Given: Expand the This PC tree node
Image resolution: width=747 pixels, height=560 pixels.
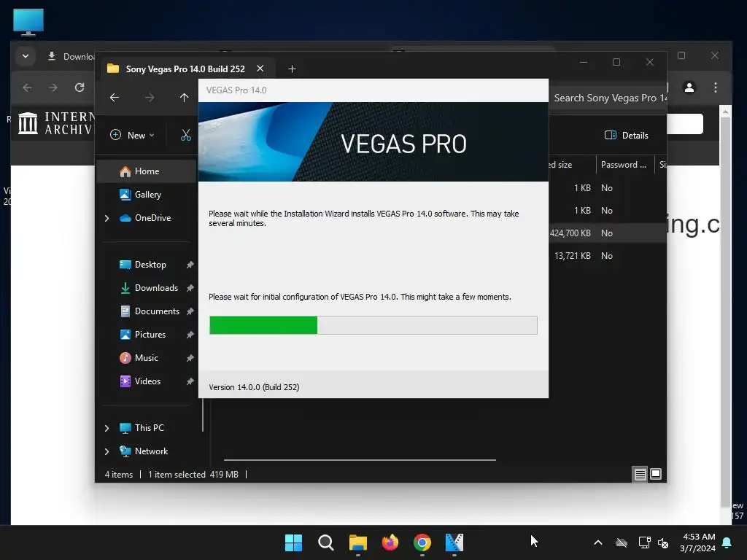Looking at the screenshot, I should tap(107, 428).
